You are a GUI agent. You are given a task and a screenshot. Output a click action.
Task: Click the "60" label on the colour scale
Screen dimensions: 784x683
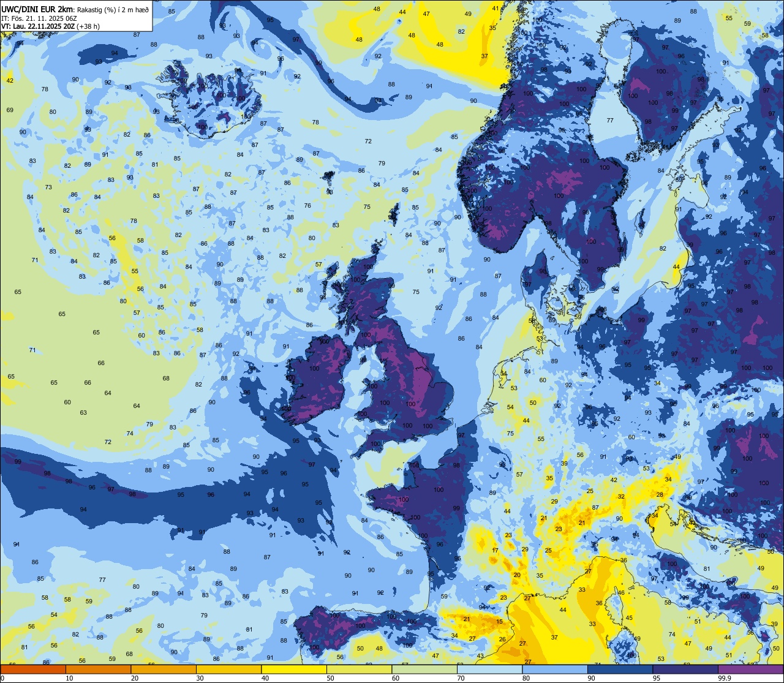click(395, 678)
